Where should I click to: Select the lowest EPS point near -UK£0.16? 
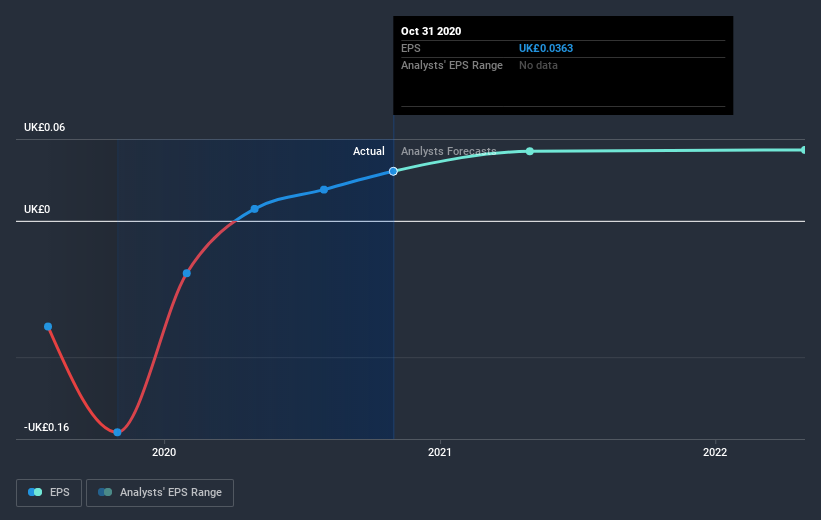tap(117, 432)
